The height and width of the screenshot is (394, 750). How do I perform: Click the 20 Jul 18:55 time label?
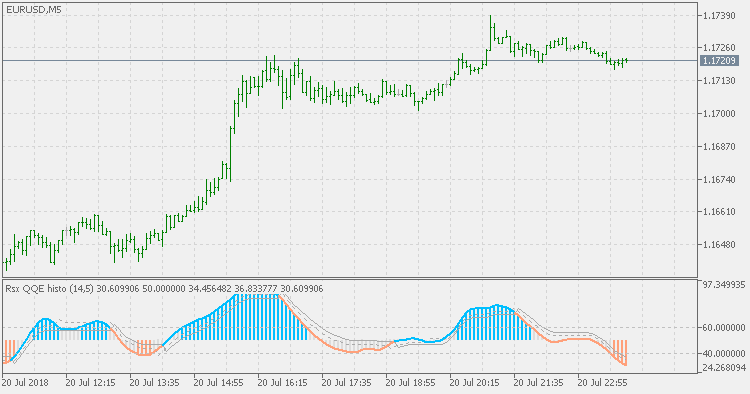(411, 383)
